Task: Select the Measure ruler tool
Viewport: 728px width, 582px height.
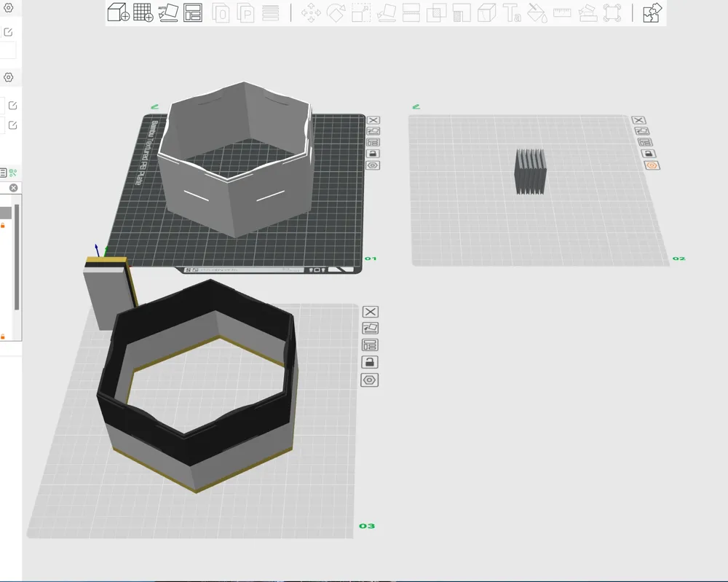Action: pos(562,12)
